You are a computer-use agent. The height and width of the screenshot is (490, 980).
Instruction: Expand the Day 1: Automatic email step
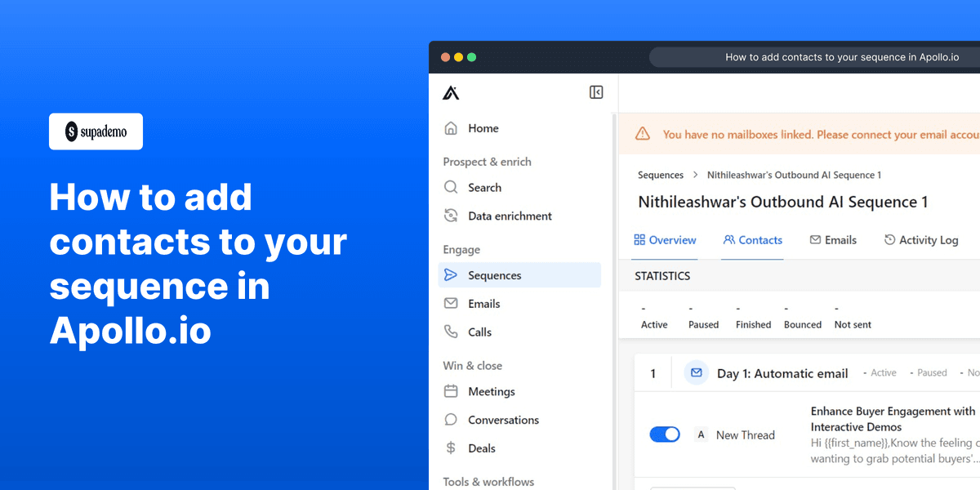pos(782,373)
